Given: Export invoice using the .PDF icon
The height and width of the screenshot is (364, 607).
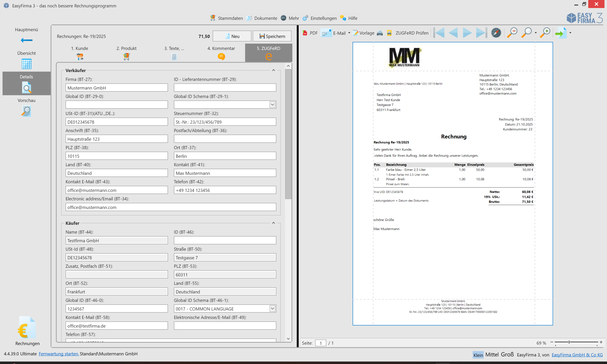Looking at the screenshot, I should (310, 33).
